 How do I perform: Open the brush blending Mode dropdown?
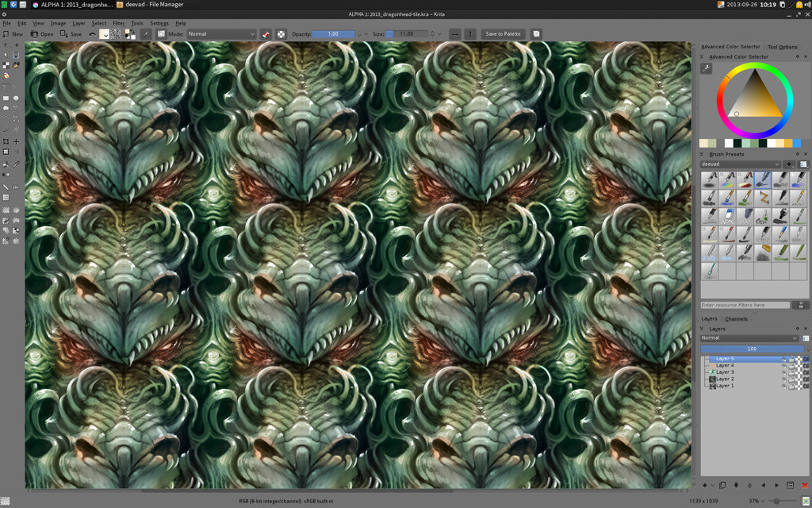221,34
